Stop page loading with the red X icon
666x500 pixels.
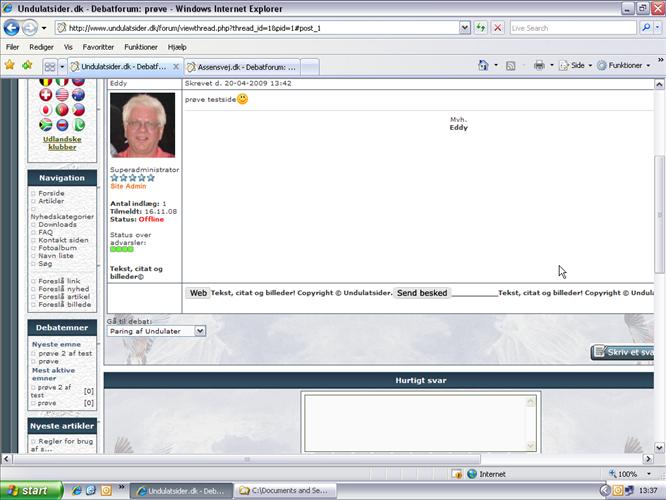497,27
